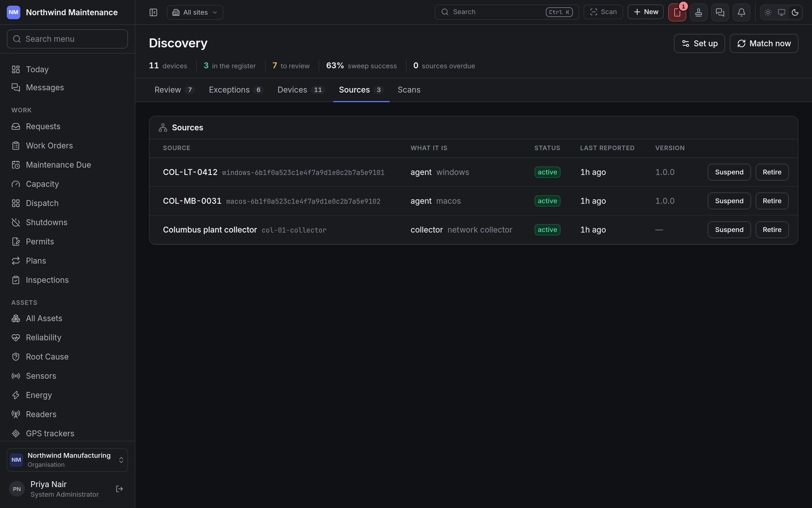Open the notifications bell
The width and height of the screenshot is (812, 508).
pyautogui.click(x=742, y=12)
